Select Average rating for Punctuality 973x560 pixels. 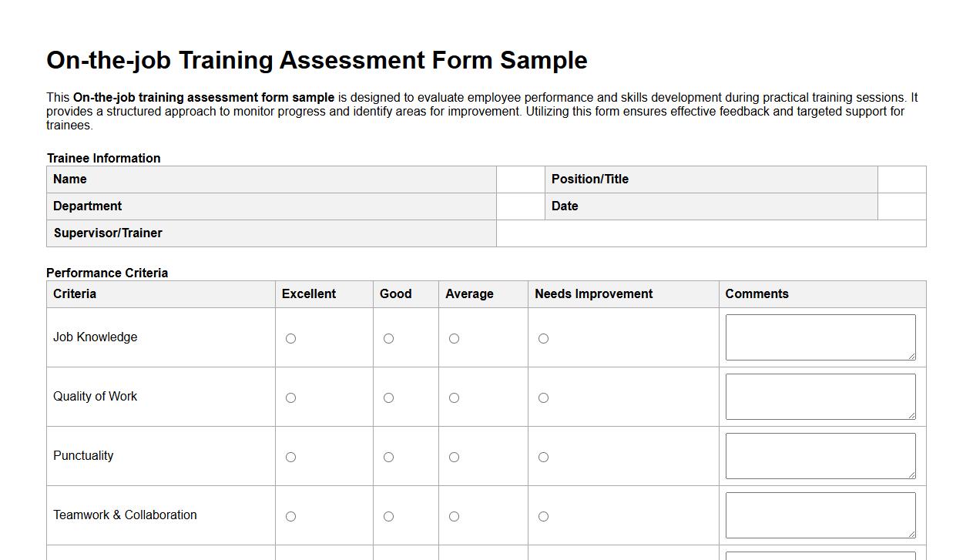pos(454,457)
